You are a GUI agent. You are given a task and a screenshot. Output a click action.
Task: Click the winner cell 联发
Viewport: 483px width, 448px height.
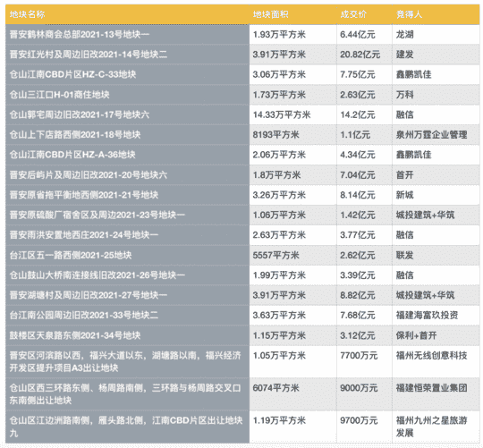pyautogui.click(x=436, y=255)
